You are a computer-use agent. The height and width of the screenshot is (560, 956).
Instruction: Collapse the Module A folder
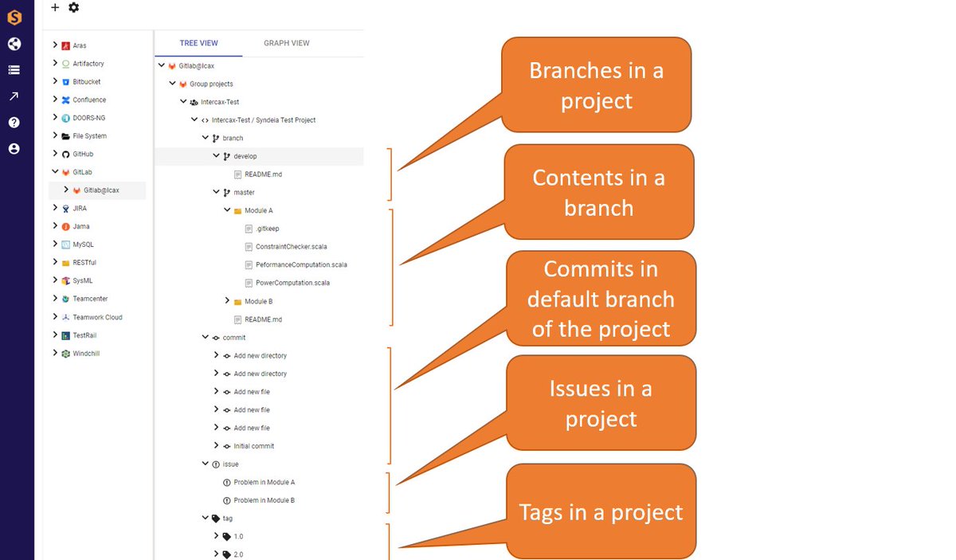click(227, 210)
